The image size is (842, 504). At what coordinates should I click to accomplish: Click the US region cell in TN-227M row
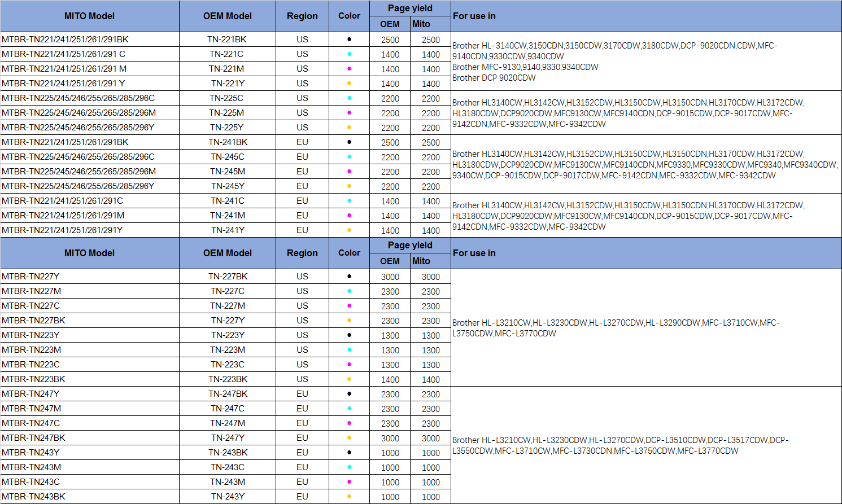(x=302, y=306)
